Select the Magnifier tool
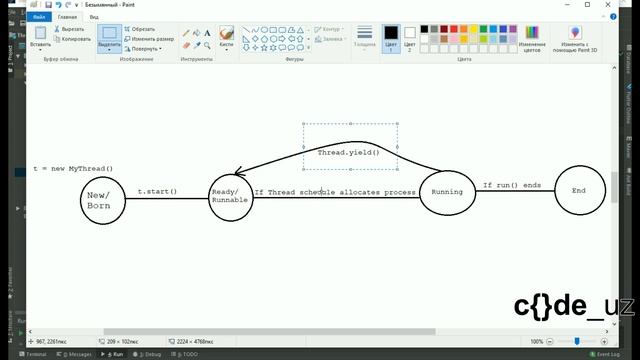The height and width of the screenshot is (360, 640). coord(207,45)
